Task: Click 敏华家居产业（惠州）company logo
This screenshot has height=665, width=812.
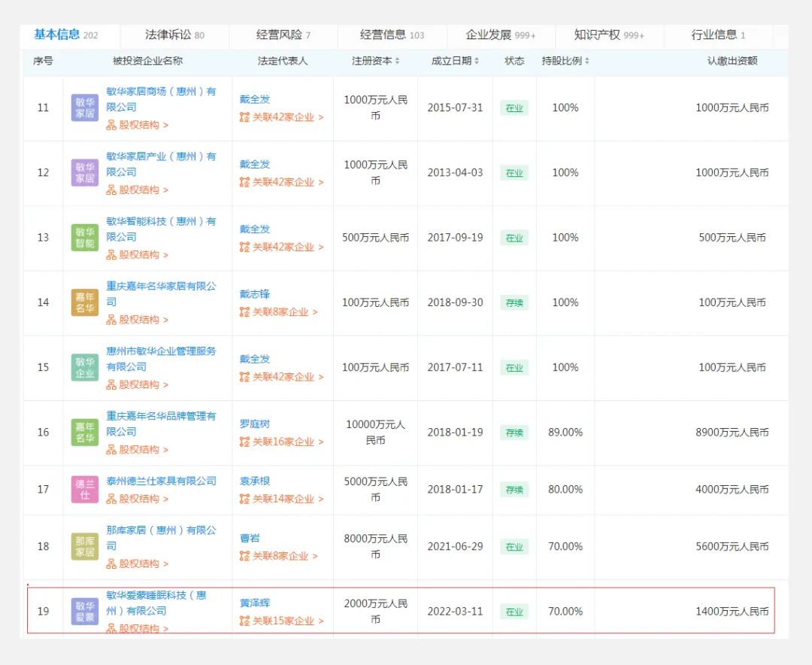Action: [x=84, y=172]
